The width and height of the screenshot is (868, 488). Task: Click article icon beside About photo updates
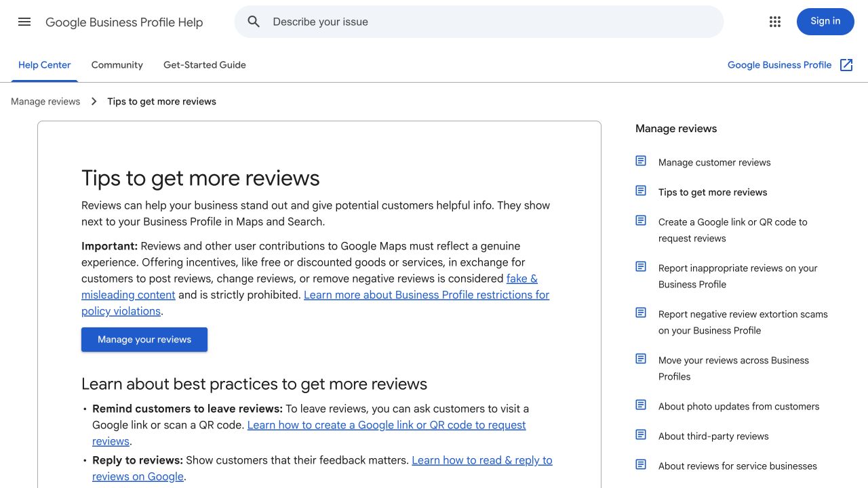point(641,405)
